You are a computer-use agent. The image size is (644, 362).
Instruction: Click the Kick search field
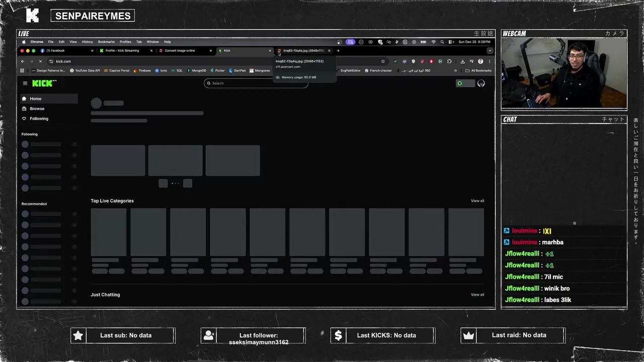(x=256, y=83)
